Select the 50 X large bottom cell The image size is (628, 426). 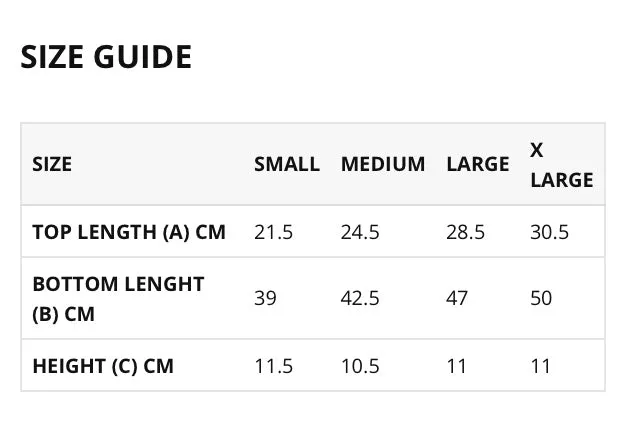tap(541, 298)
